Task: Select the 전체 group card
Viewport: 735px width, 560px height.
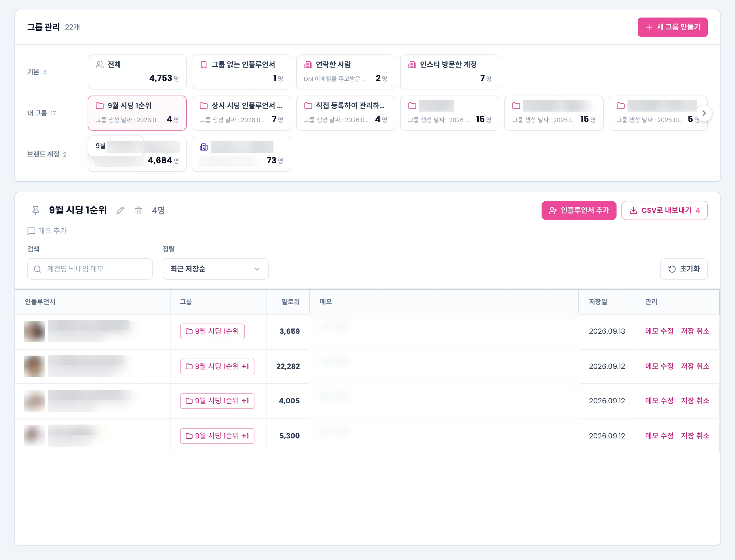Action: click(x=137, y=72)
